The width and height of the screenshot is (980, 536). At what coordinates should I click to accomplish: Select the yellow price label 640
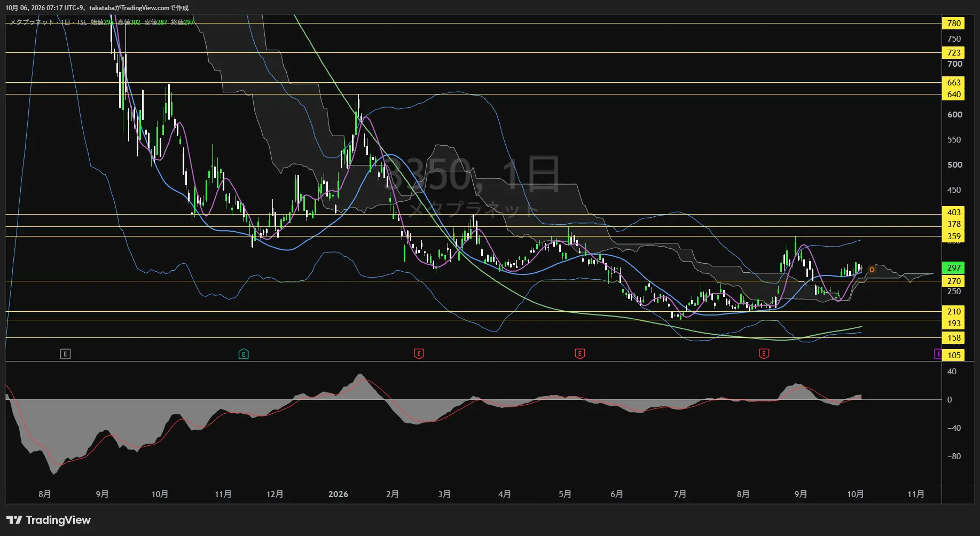click(953, 94)
